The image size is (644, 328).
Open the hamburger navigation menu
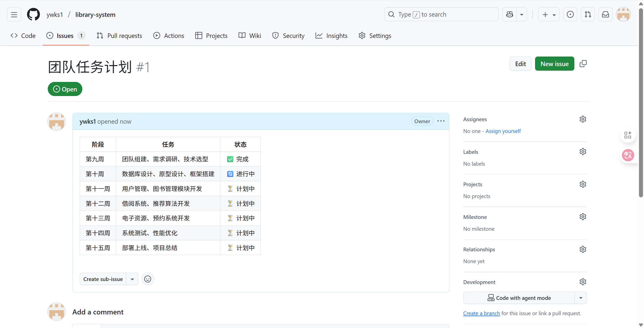[x=14, y=14]
